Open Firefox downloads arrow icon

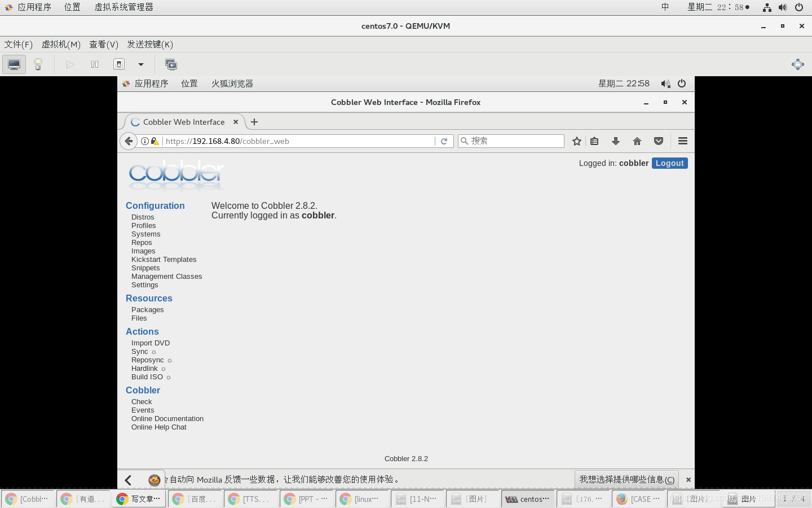click(616, 141)
